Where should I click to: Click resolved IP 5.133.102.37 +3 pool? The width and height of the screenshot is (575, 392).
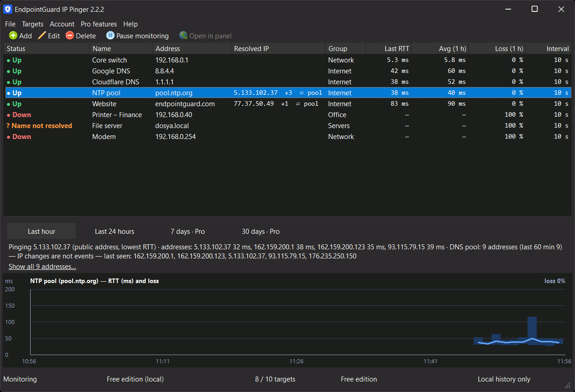pyautogui.click(x=278, y=93)
